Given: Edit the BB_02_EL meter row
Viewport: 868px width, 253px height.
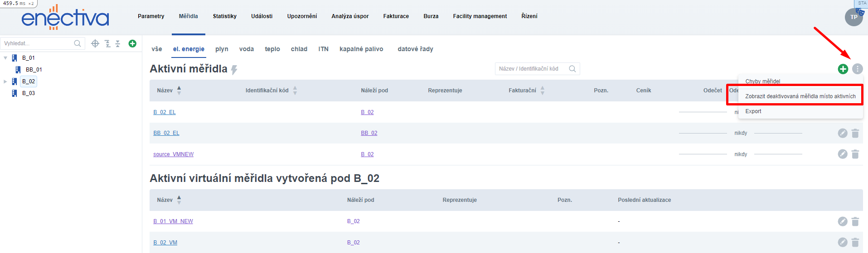Looking at the screenshot, I should click(x=842, y=133).
